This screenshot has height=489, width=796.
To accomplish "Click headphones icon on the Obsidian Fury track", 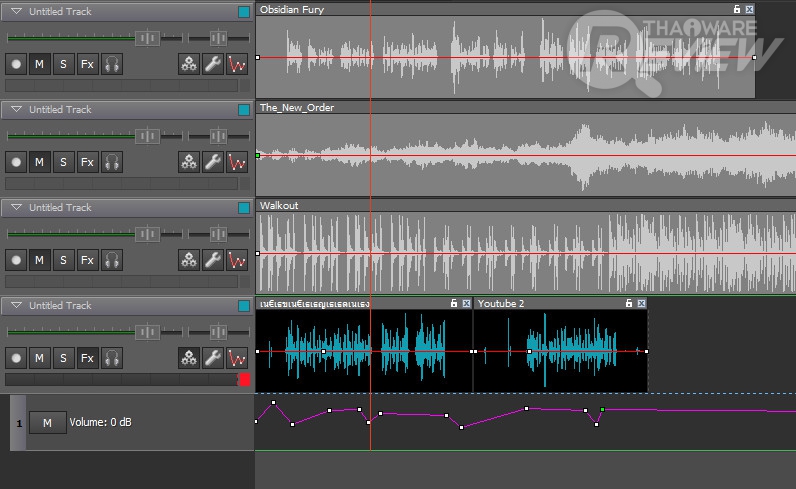I will coord(112,64).
